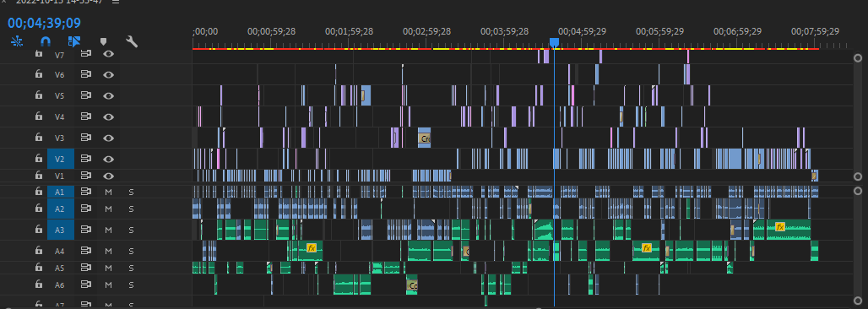868x309 pixels.
Task: Hide track V4 using its eye icon
Action: [108, 117]
